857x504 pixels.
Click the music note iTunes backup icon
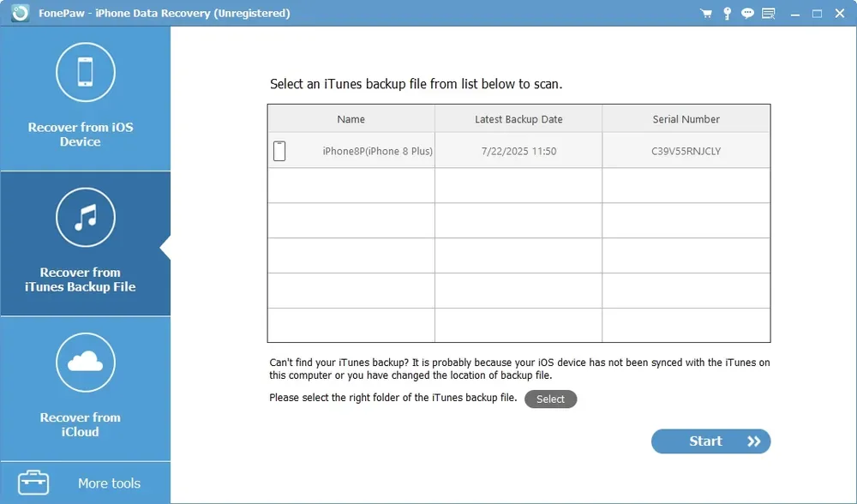tap(86, 218)
